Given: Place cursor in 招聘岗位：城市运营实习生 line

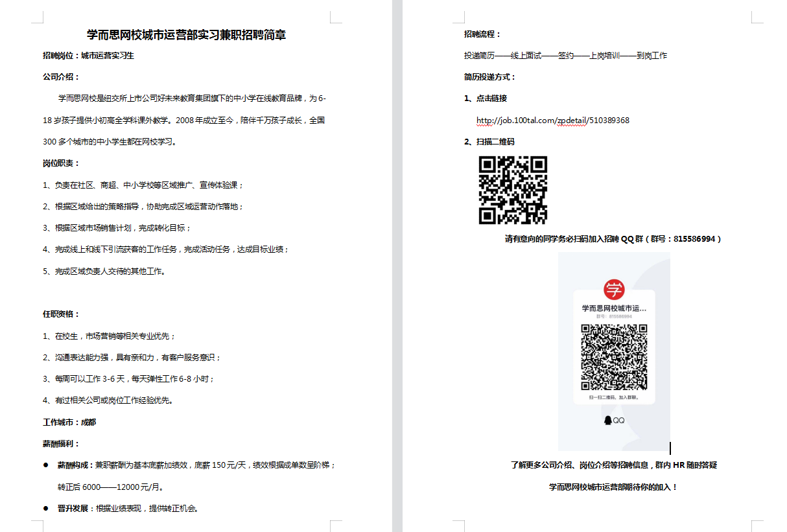Looking at the screenshot, I should (89, 56).
